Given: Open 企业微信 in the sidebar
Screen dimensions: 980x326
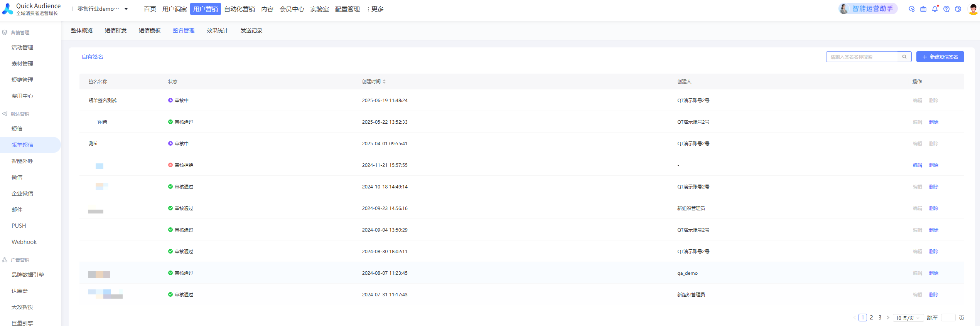Looking at the screenshot, I should pyautogui.click(x=22, y=193).
